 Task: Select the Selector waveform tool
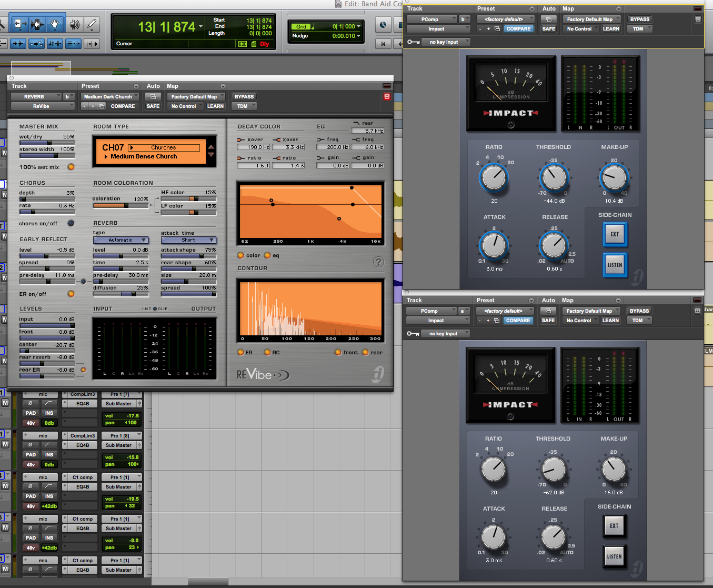pos(37,24)
